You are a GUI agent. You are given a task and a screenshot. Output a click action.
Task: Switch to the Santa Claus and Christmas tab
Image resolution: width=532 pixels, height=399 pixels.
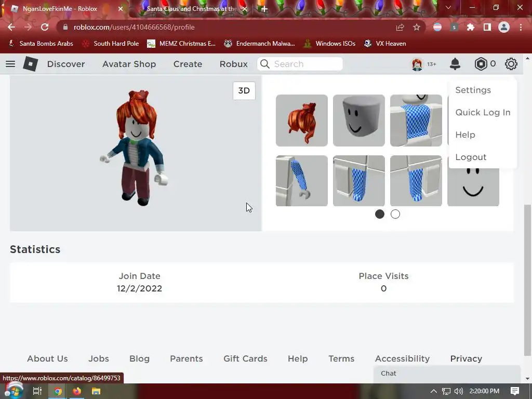192,9
